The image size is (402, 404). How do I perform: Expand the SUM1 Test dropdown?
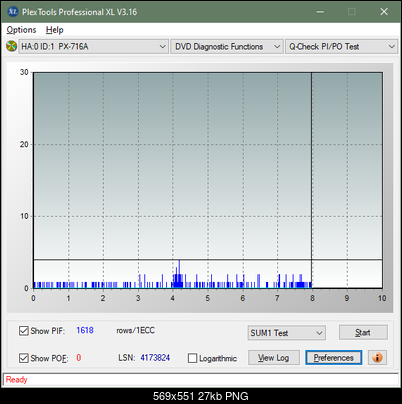point(287,333)
